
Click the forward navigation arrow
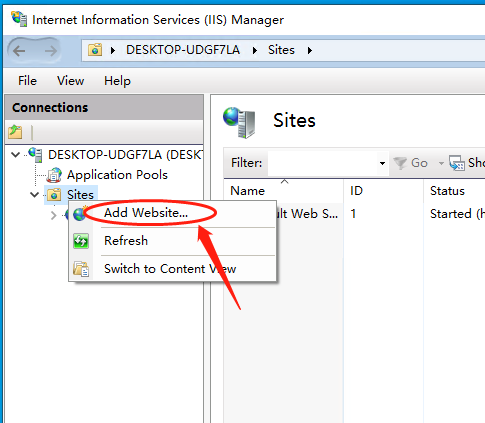coord(50,51)
